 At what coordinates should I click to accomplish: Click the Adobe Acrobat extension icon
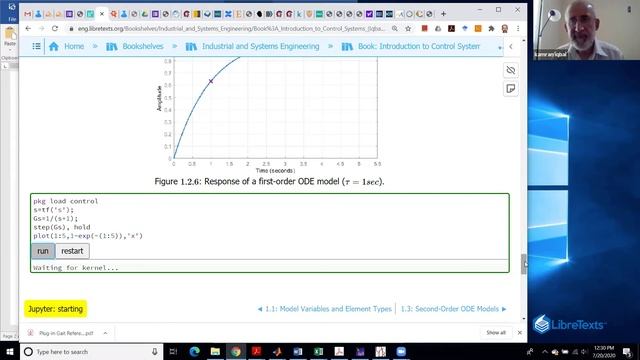pos(451,29)
